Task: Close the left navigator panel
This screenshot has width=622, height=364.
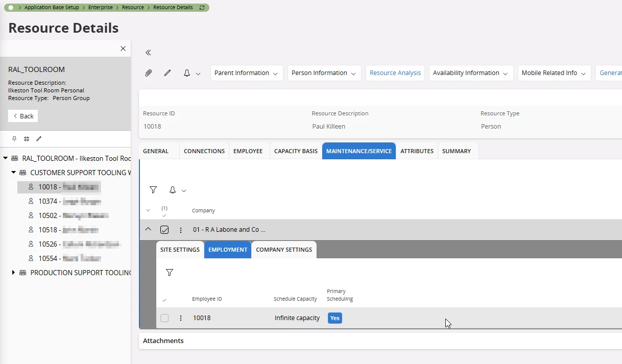Action: [123, 48]
